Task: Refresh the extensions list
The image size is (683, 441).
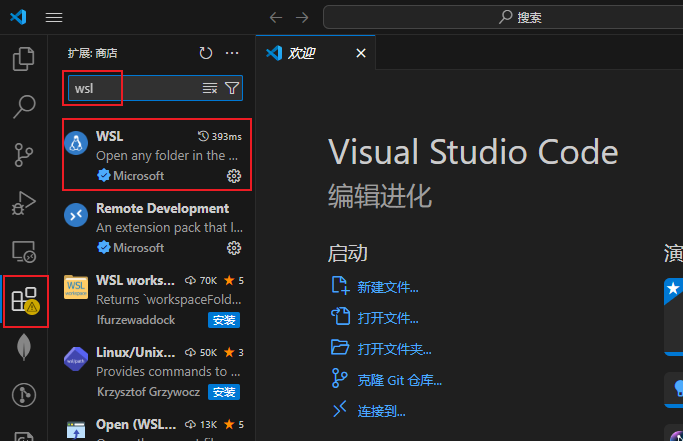Action: pos(206,53)
